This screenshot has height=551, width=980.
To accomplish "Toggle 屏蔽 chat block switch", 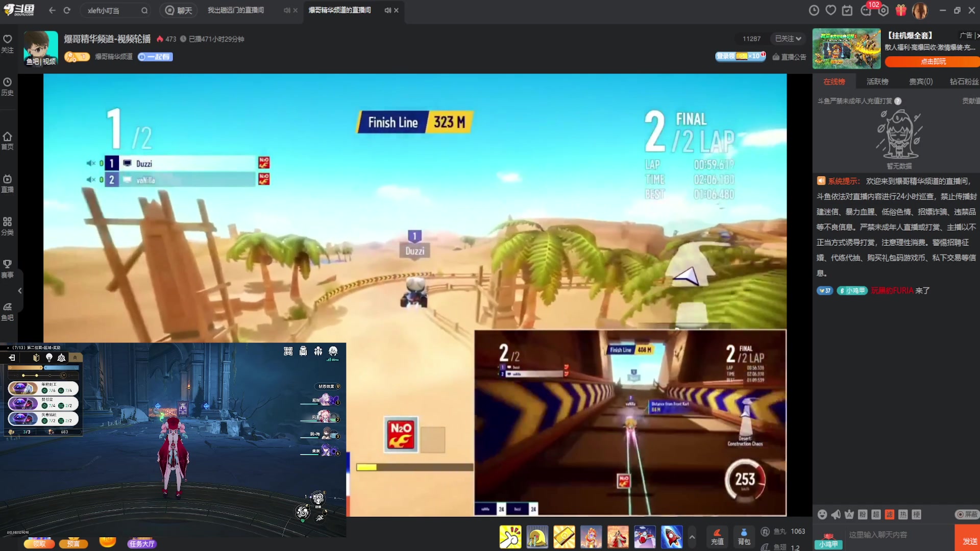I will 967,514.
